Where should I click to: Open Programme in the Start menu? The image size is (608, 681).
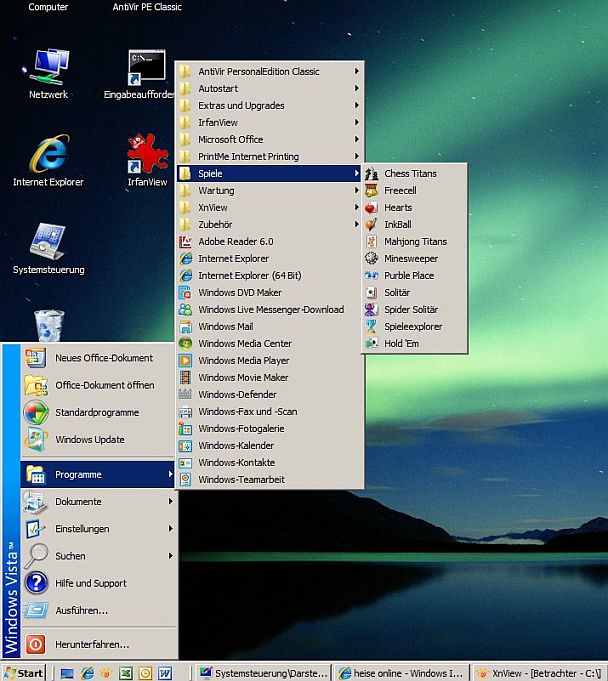pos(98,474)
